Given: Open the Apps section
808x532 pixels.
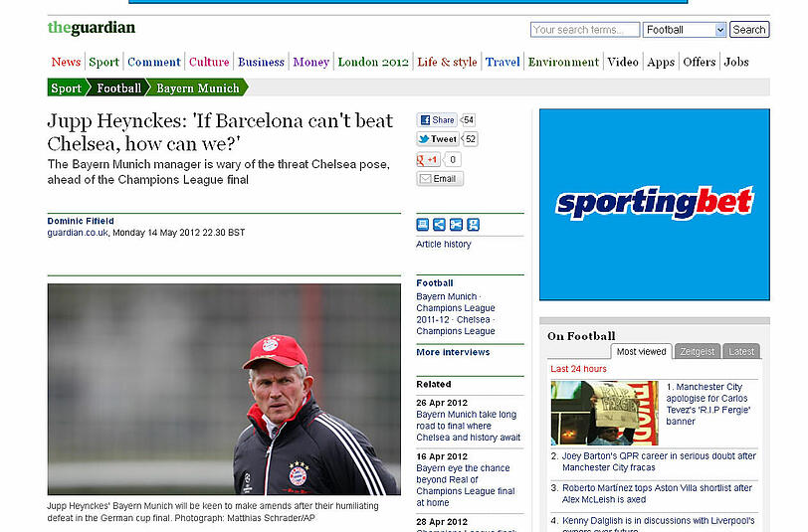Looking at the screenshot, I should (x=661, y=62).
